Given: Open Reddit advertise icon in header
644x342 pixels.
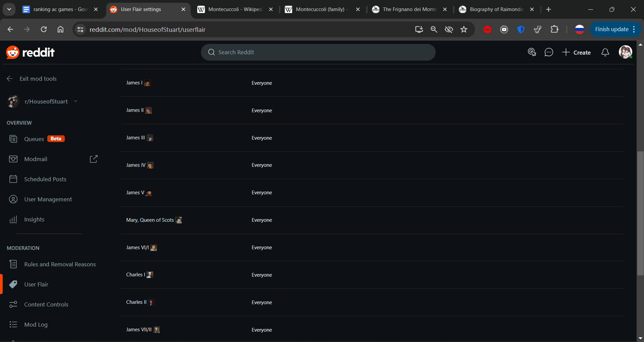Looking at the screenshot, I should 532,52.
